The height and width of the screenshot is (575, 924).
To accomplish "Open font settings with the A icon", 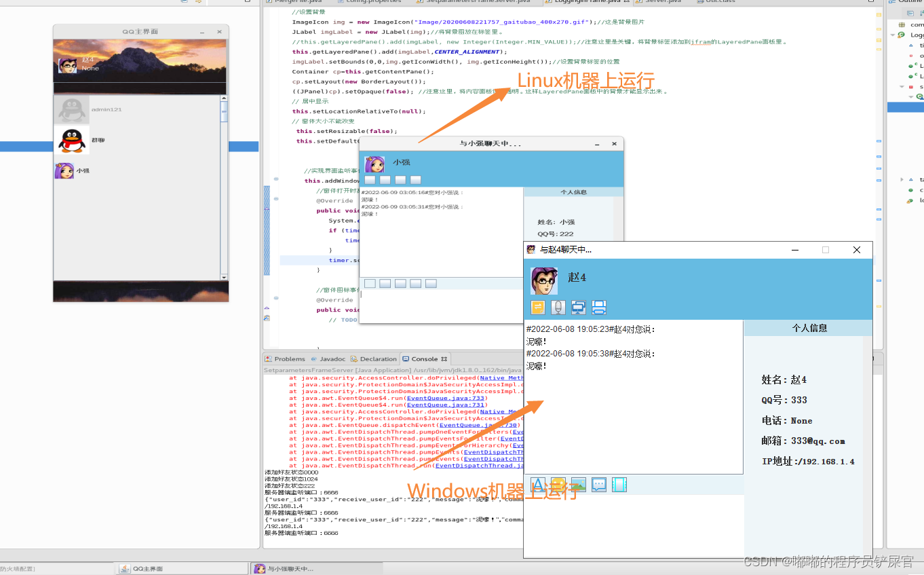I will [538, 485].
